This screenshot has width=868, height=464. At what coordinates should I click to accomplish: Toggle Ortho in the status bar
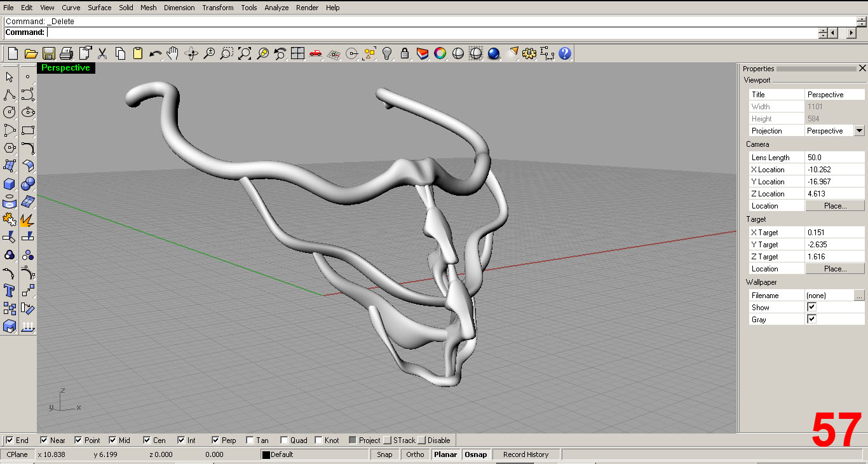click(x=415, y=454)
